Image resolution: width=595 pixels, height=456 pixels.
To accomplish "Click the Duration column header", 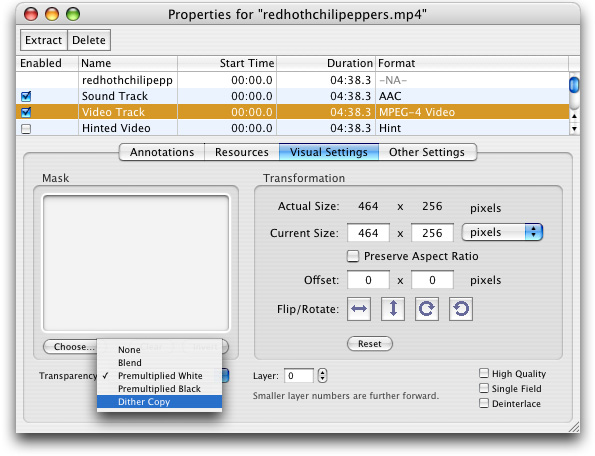I will (x=326, y=63).
